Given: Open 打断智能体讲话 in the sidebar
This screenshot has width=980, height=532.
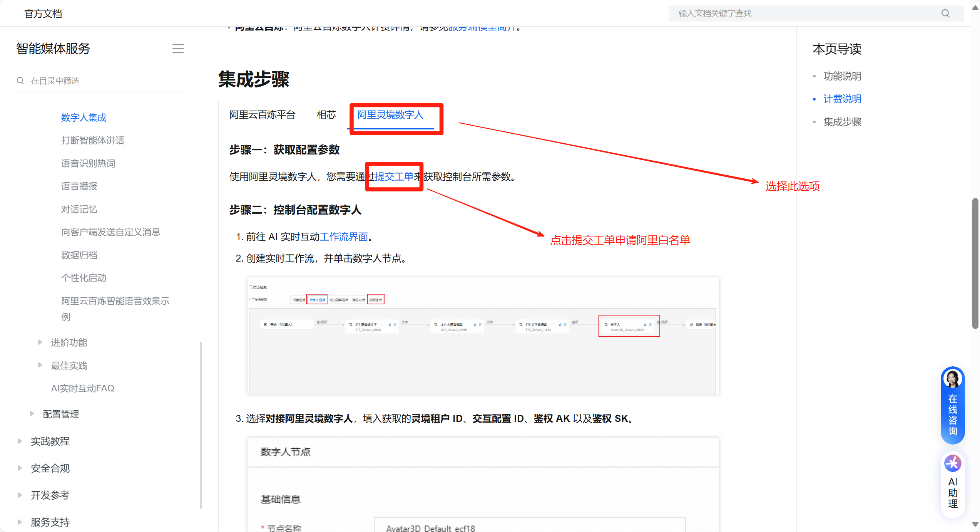Looking at the screenshot, I should 92,141.
